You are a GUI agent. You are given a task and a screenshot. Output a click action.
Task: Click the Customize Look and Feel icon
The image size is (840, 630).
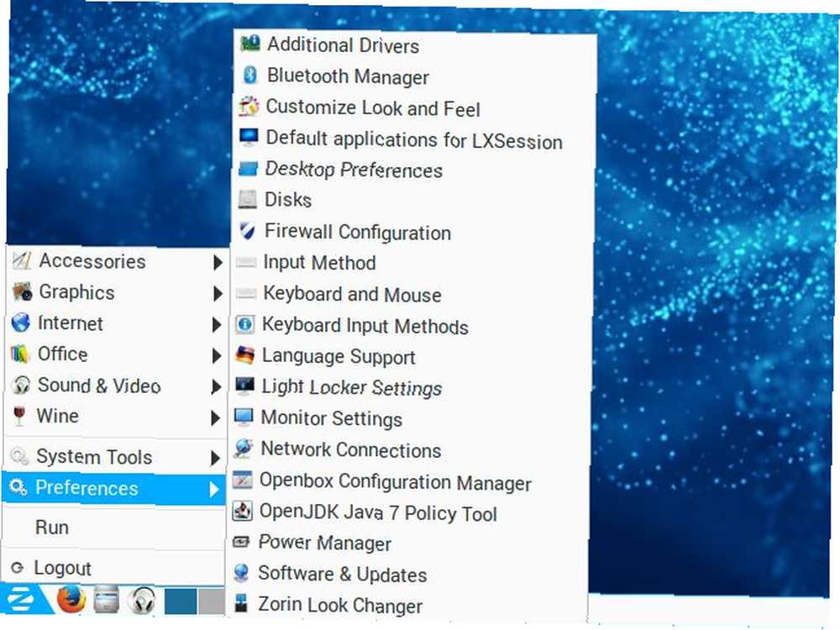(x=249, y=106)
